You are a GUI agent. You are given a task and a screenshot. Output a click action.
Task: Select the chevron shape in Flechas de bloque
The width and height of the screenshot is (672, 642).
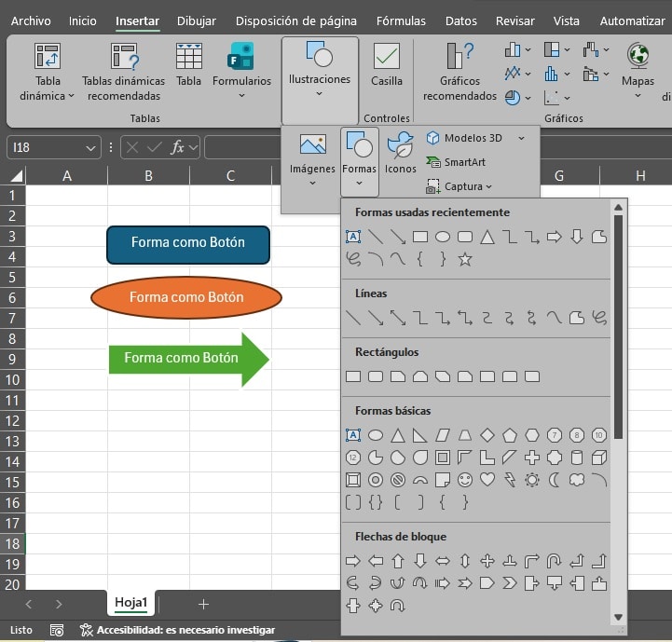pos(510,583)
